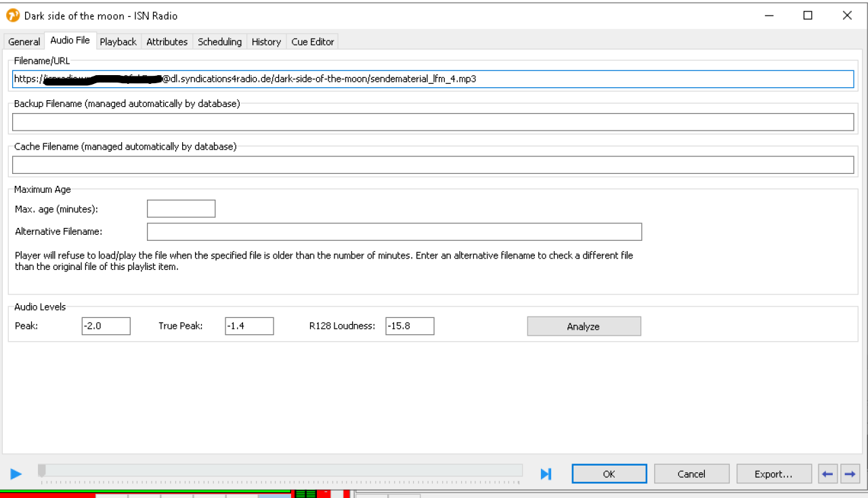The height and width of the screenshot is (498, 868).
Task: Click the next item right arrow
Action: click(849, 474)
